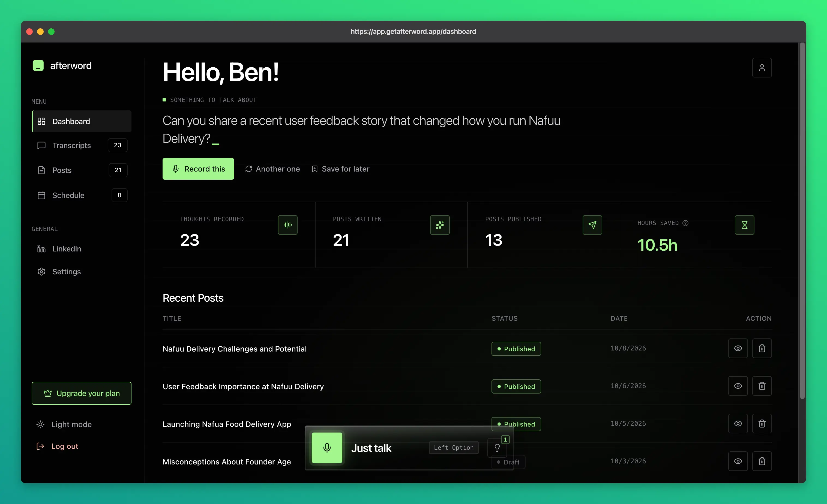Viewport: 827px width, 504px height.
Task: Open LinkedIn under General
Action: (82, 249)
